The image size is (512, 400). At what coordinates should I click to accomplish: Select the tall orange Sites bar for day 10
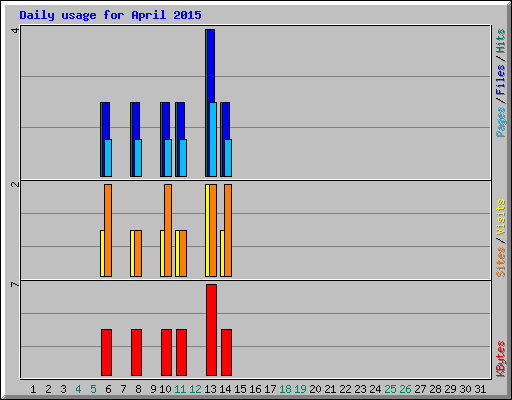pos(168,230)
